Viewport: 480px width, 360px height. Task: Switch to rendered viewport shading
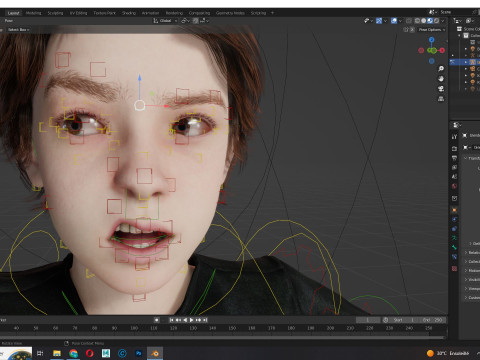(x=436, y=21)
